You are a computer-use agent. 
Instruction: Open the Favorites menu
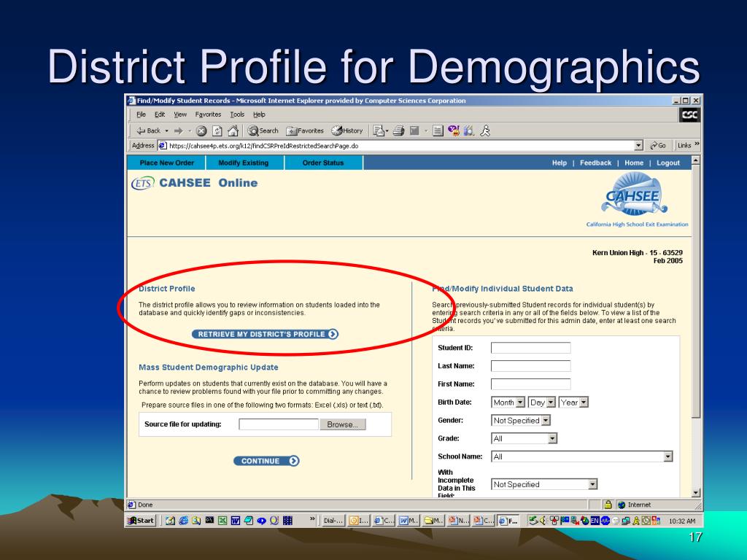208,114
